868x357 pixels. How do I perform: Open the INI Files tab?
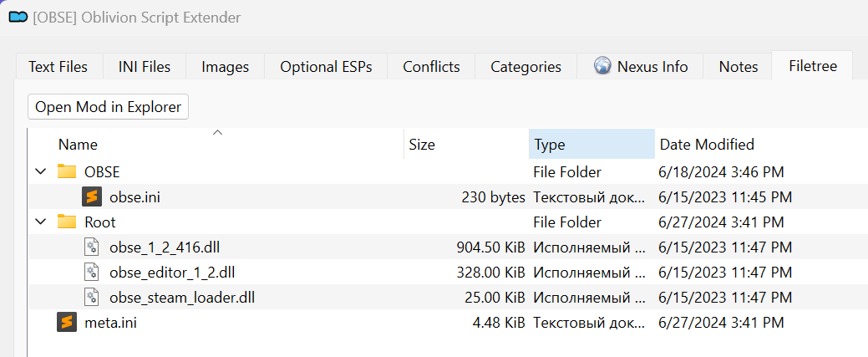[x=145, y=67]
